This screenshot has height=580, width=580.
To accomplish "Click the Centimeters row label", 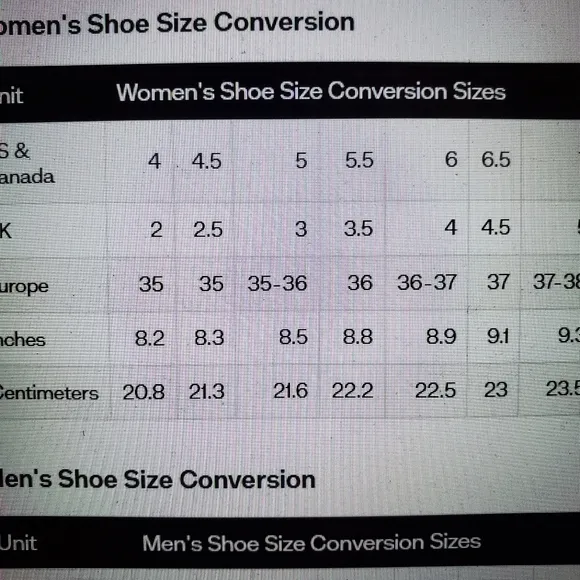I will pos(49,393).
